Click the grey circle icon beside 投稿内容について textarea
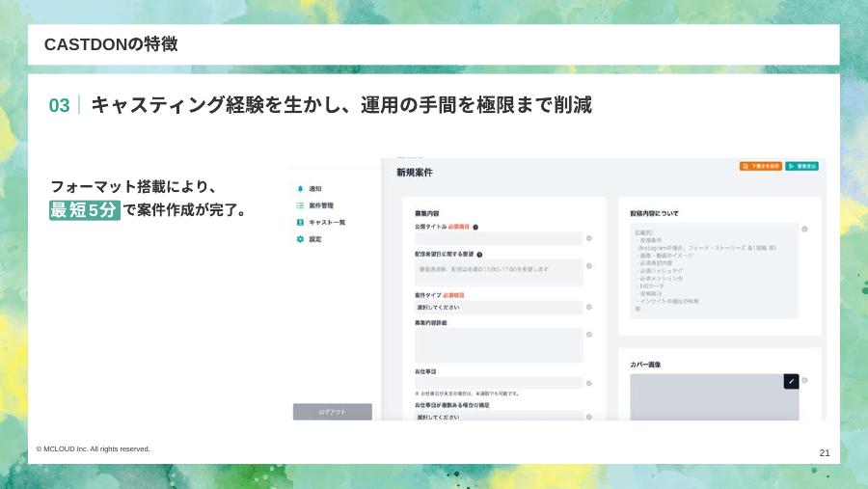Image resolution: width=868 pixels, height=489 pixels. (x=804, y=229)
